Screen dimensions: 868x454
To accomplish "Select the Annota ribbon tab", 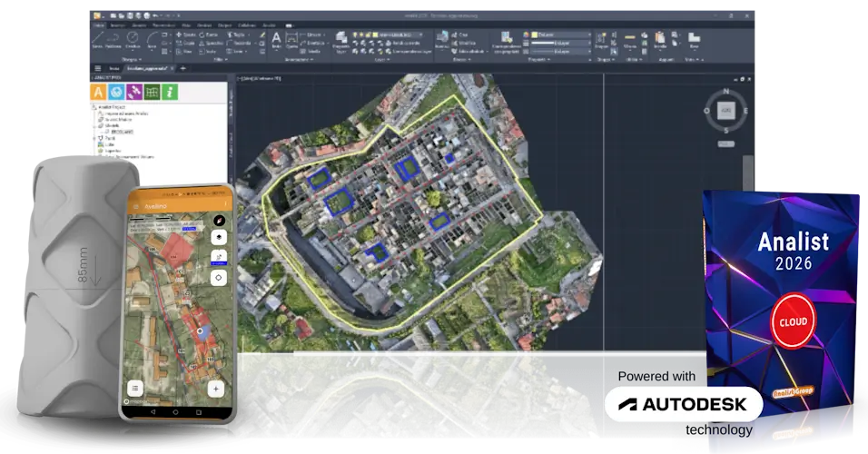I will (138, 25).
